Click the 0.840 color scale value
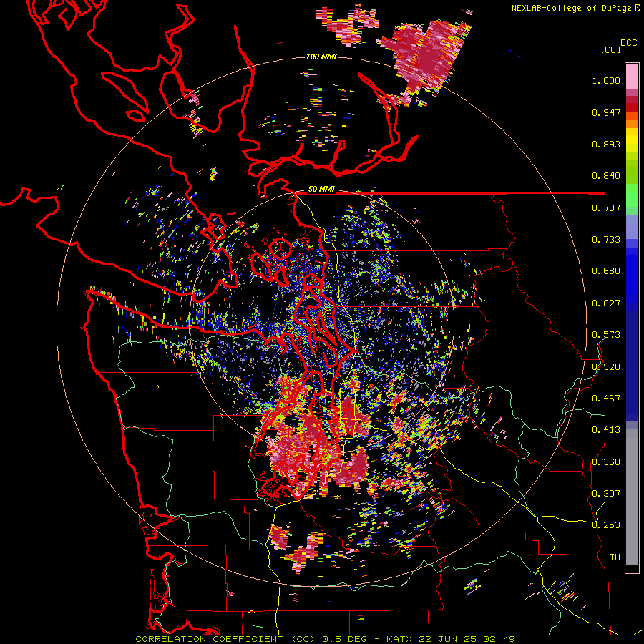This screenshot has width=644, height=644. (x=606, y=176)
